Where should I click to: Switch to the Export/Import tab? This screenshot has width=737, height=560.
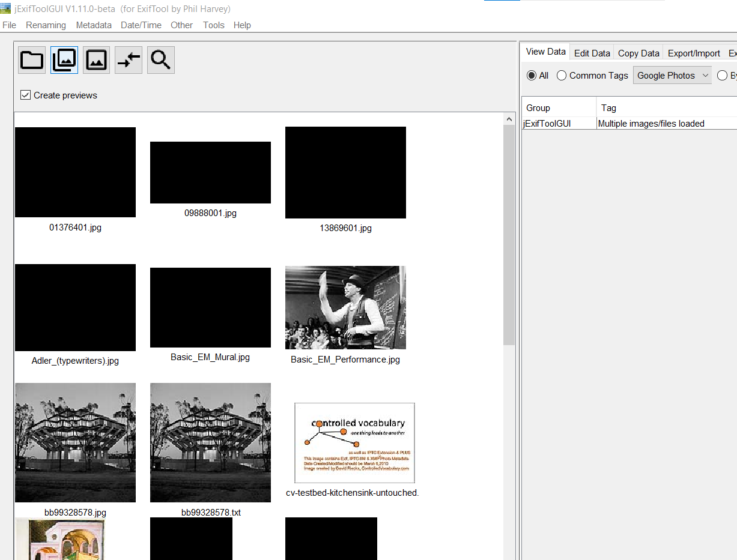click(x=694, y=53)
